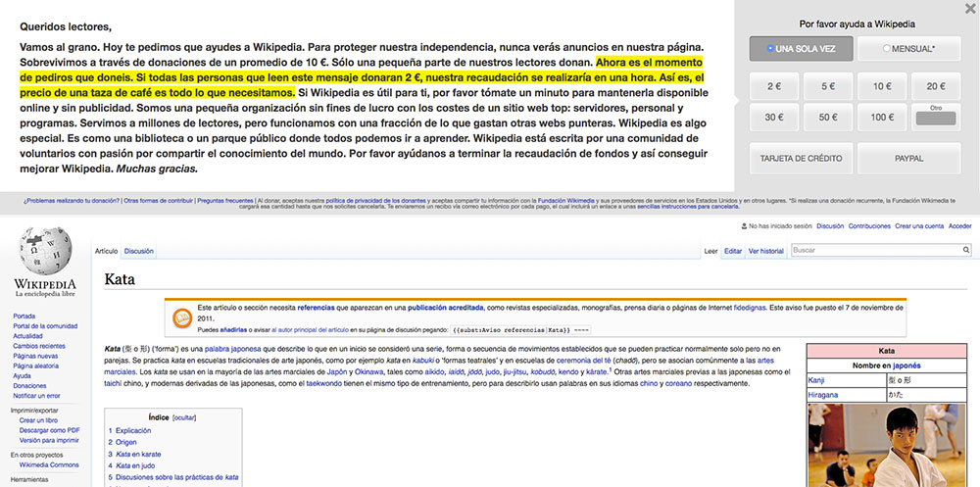This screenshot has width=980, height=487.
Task: Open the Contribuciones link
Action: click(x=869, y=226)
